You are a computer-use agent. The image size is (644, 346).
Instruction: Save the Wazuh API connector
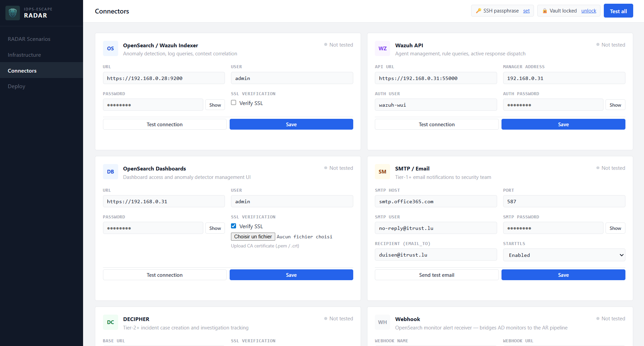[563, 124]
